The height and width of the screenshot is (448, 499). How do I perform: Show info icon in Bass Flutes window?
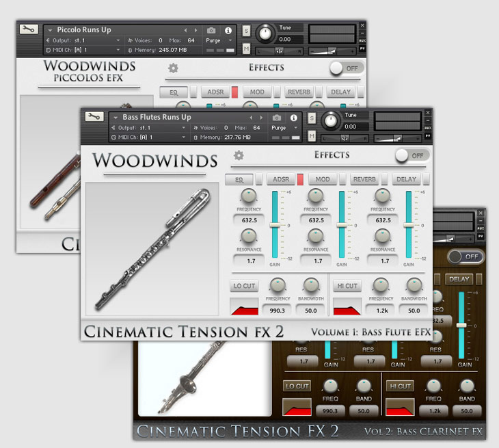(293, 118)
